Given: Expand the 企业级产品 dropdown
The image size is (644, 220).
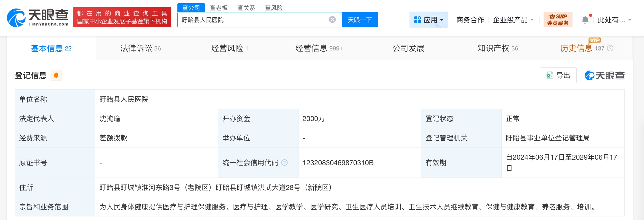Looking at the screenshot, I should click(513, 20).
